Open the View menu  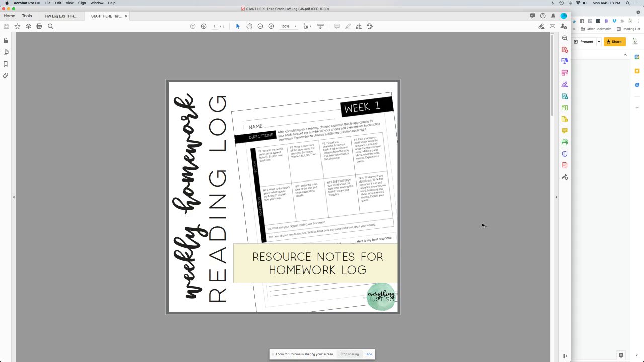tap(70, 3)
